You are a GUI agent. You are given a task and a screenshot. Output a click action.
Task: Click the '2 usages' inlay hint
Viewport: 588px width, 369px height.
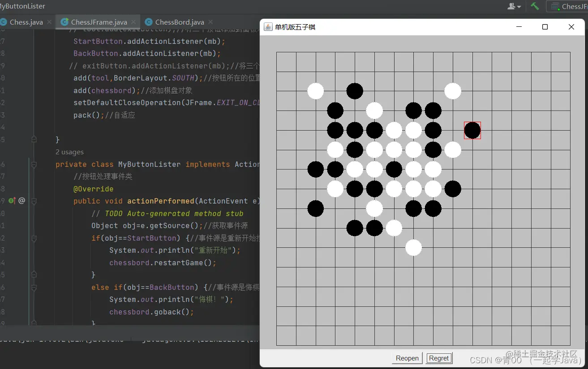(x=69, y=152)
